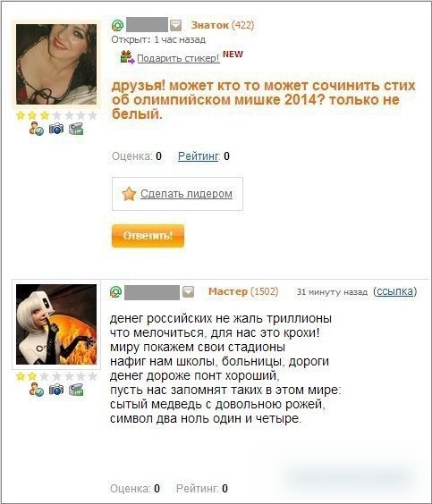The image size is (432, 504).
Task: Open the answer author's white-haired avatar
Action: pos(56,324)
